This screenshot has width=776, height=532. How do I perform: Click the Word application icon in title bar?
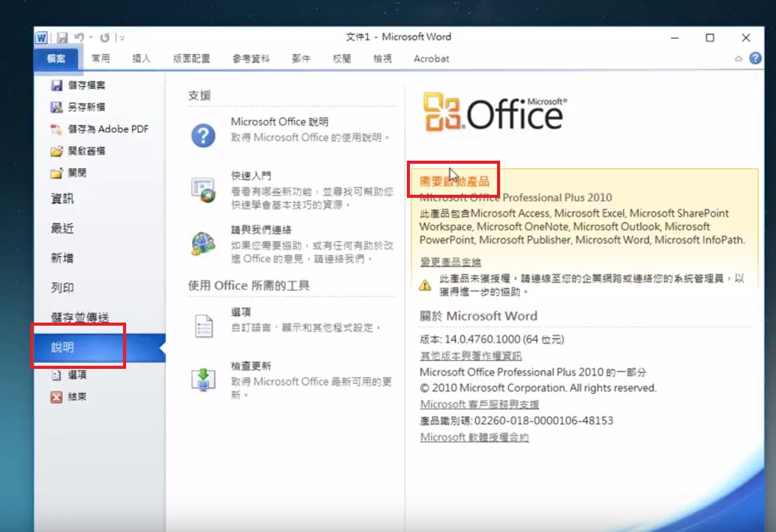[x=41, y=38]
